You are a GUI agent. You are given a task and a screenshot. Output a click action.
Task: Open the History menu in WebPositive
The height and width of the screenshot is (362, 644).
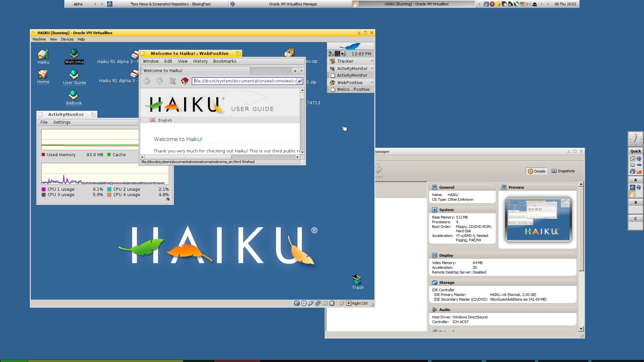pos(200,61)
